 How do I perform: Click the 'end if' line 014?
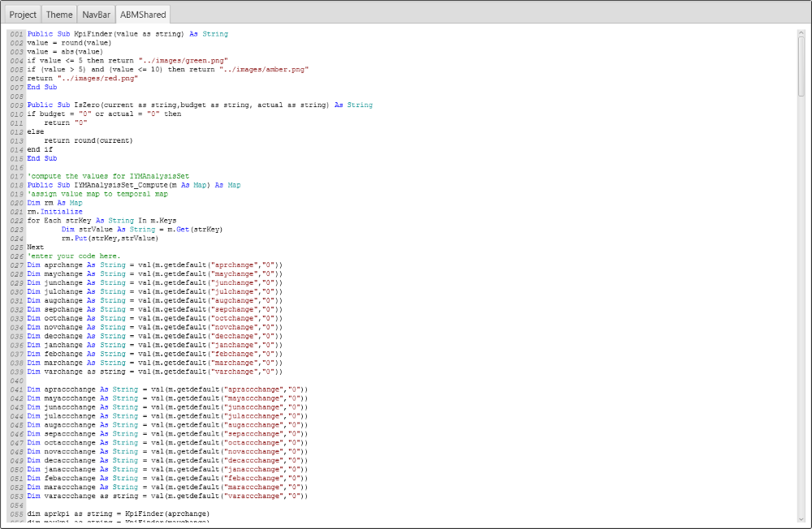40,149
